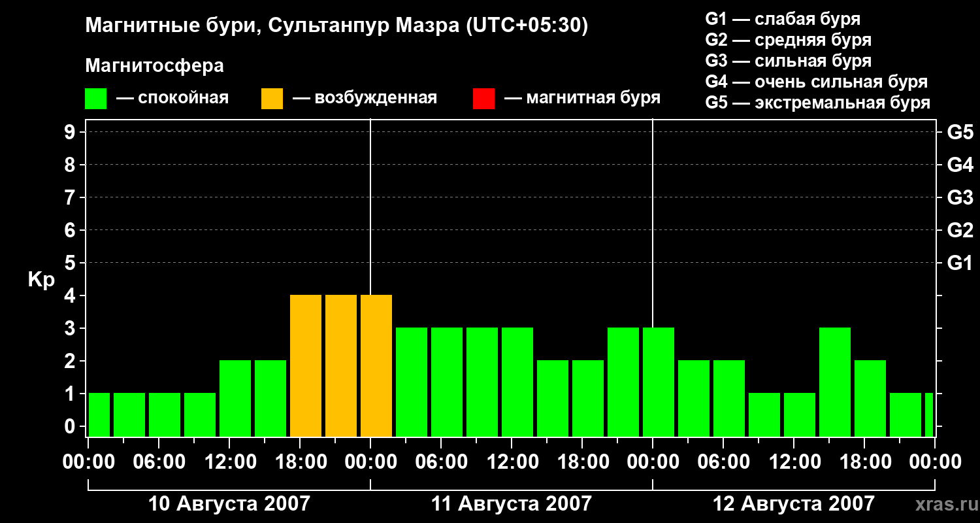Click the '— возбужденная' legend label
This screenshot has height=523, width=980.
tap(365, 98)
